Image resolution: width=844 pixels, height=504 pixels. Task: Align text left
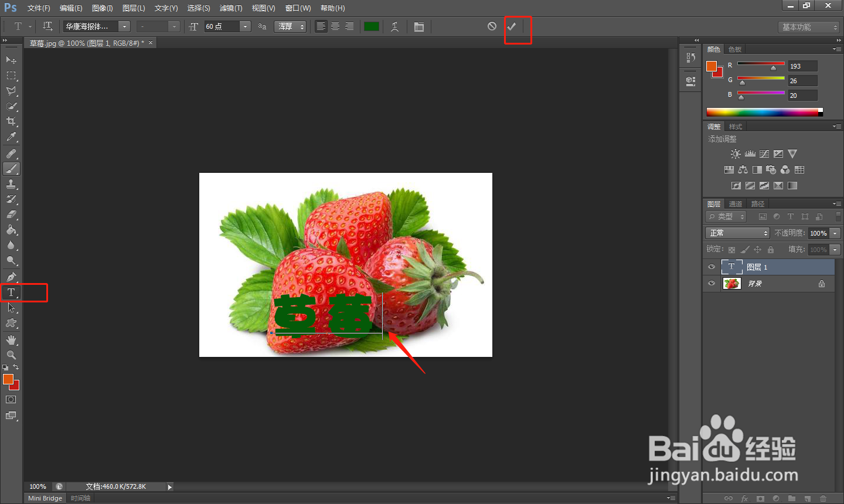pyautogui.click(x=321, y=26)
